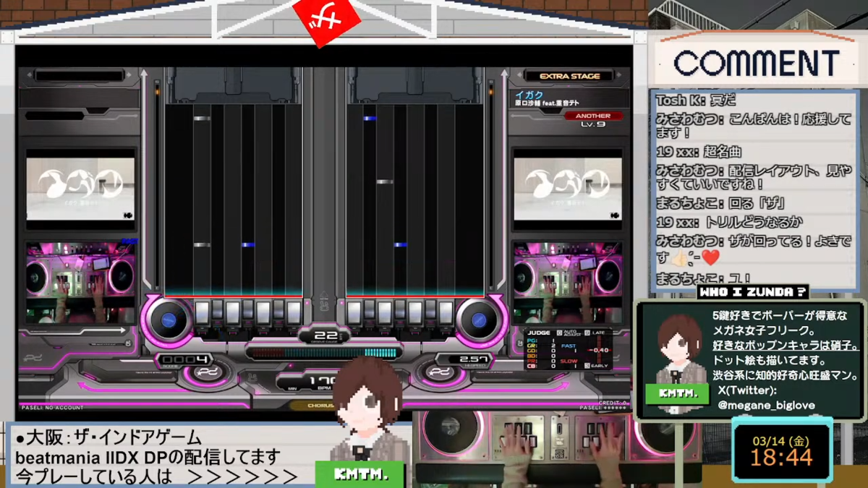Viewport: 868px width, 488px height.
Task: Click the date 03/14 (金)
Action: (780, 440)
